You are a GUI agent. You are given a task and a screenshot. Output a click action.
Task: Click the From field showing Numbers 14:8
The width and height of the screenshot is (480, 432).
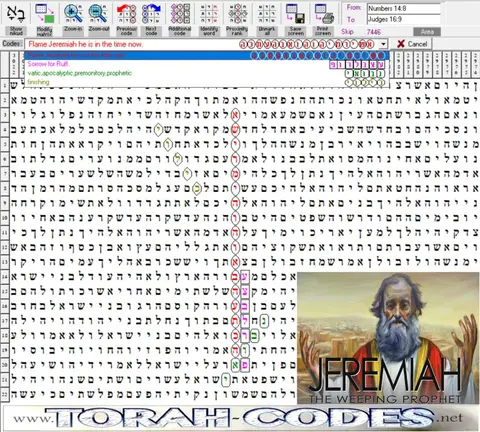404,8
